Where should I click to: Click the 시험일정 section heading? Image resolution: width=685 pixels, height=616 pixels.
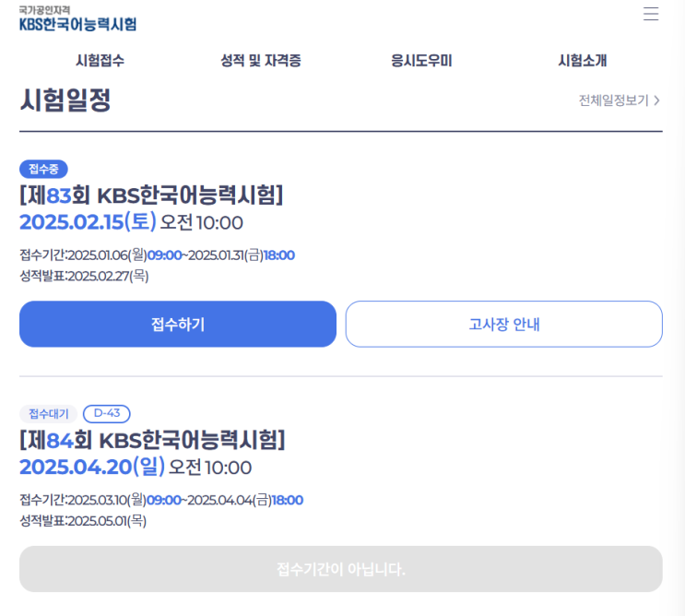65,100
